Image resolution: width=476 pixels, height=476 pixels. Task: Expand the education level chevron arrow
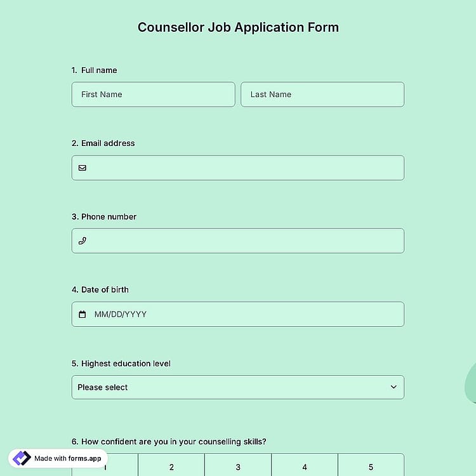click(x=393, y=387)
